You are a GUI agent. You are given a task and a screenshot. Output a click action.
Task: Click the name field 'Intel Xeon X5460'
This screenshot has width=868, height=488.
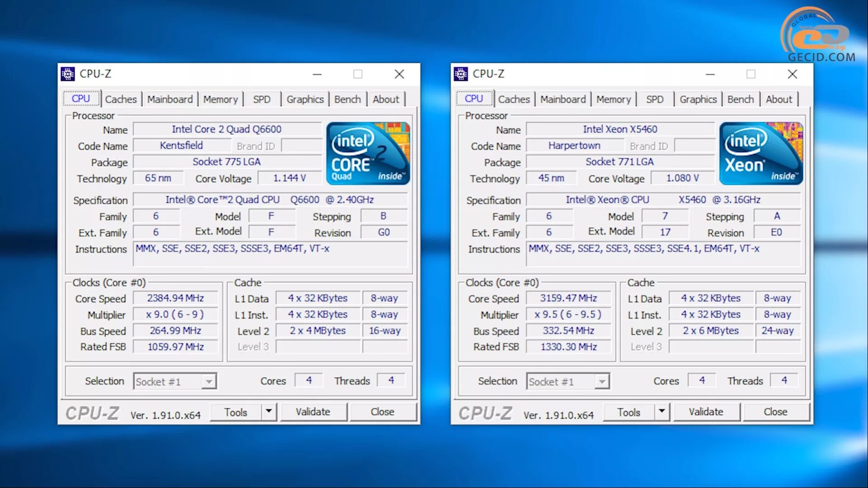click(x=620, y=129)
